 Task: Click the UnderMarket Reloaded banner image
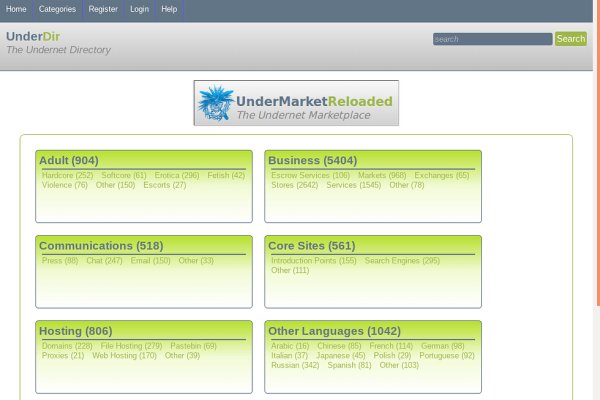tap(296, 103)
